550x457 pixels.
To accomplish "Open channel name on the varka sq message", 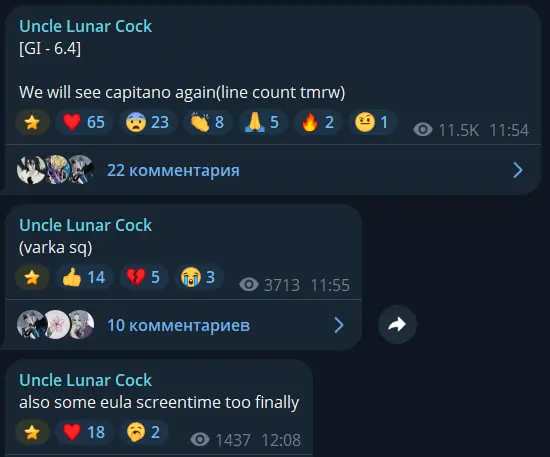I will pos(85,225).
